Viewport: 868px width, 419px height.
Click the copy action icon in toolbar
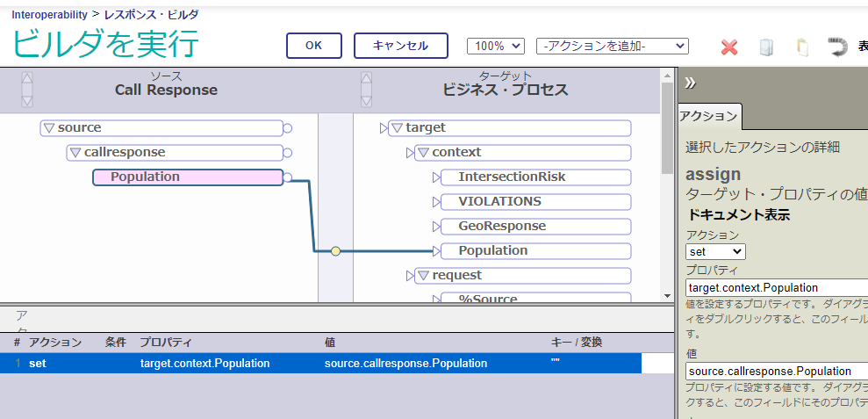point(766,47)
